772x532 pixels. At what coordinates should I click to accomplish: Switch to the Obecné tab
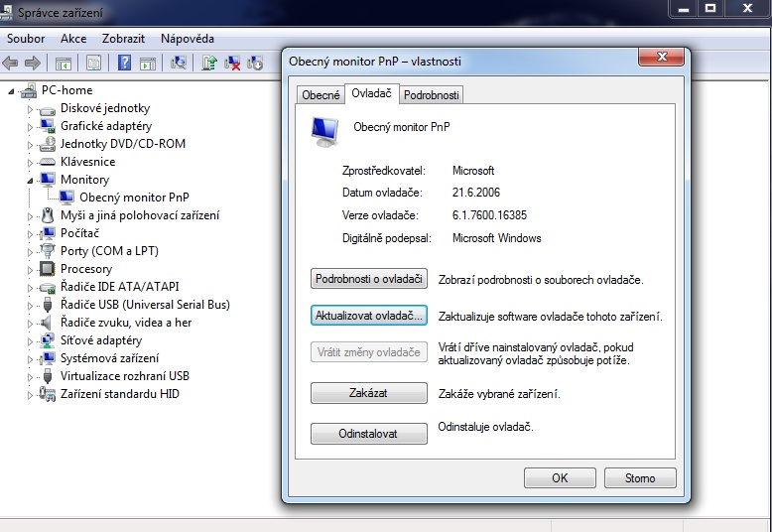pos(321,95)
